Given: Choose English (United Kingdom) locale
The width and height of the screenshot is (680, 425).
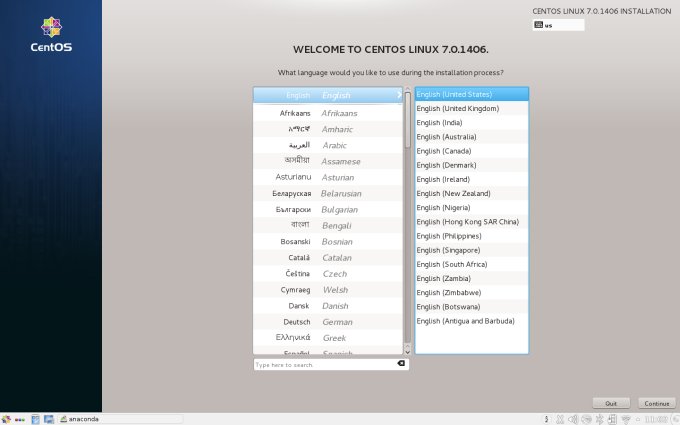Looking at the screenshot, I should point(472,108).
